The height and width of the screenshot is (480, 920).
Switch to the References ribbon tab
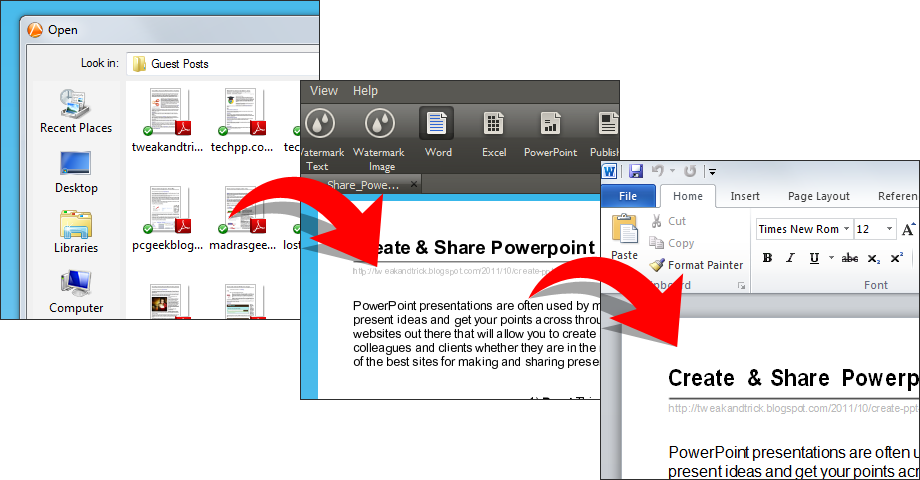tap(897, 196)
